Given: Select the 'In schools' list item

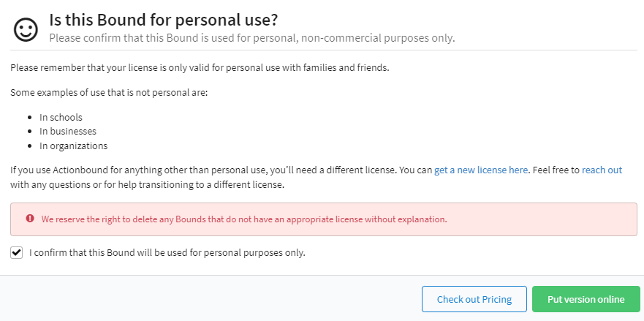Looking at the screenshot, I should [61, 117].
